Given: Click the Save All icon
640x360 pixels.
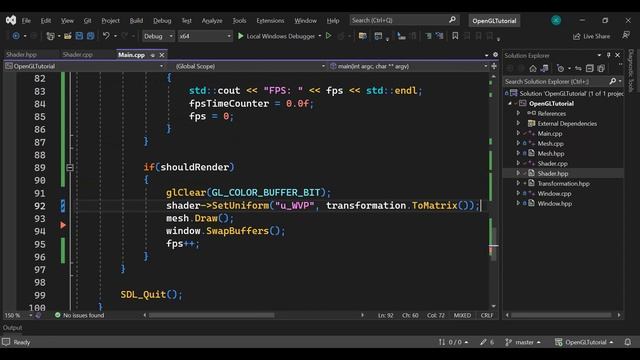Looking at the screenshot, I should pyautogui.click(x=90, y=36).
